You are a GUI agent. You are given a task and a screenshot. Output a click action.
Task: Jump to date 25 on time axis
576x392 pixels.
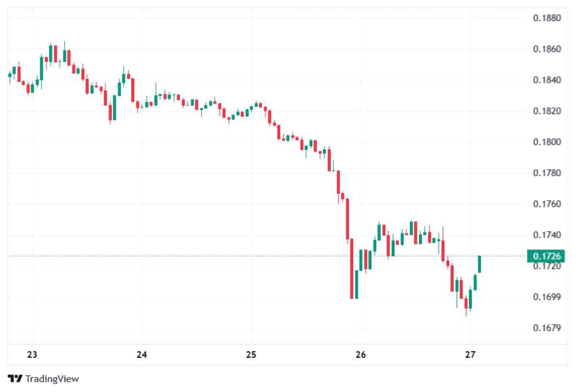point(251,355)
